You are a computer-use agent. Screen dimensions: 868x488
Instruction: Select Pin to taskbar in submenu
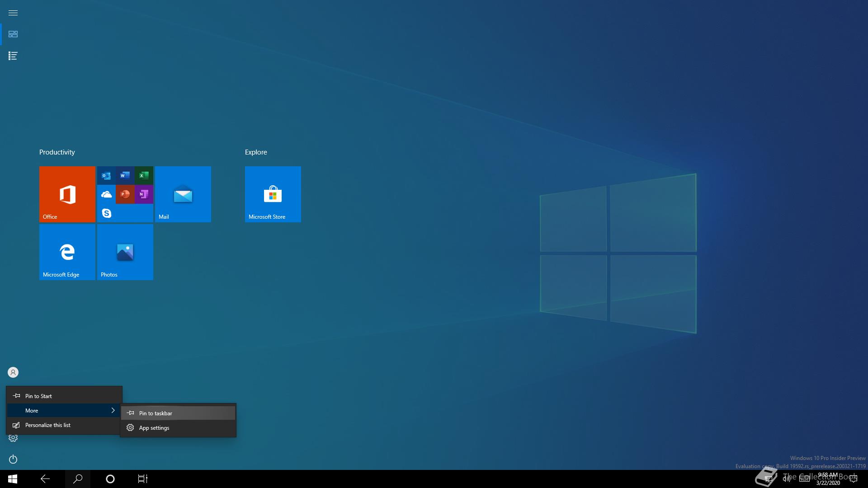(x=178, y=413)
